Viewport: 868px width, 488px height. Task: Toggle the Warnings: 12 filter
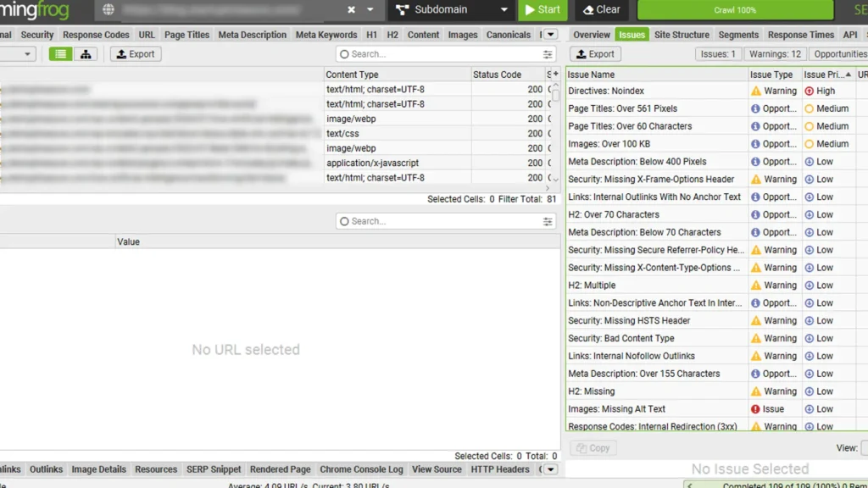click(775, 54)
